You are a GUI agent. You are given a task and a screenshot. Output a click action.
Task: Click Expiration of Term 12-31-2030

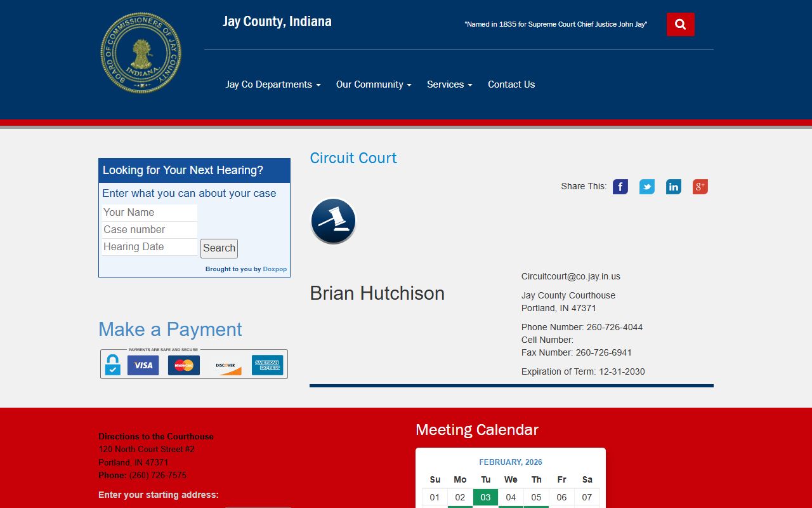(x=583, y=371)
